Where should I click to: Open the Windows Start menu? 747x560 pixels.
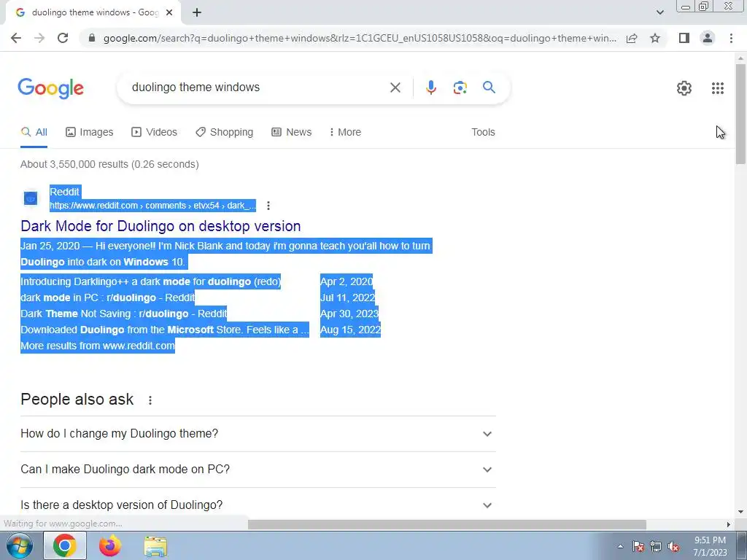(19, 545)
